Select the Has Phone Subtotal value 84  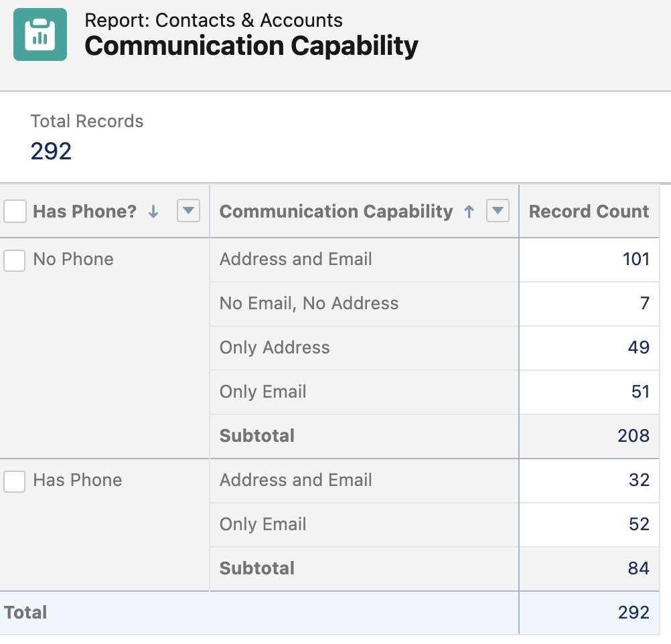(x=638, y=568)
